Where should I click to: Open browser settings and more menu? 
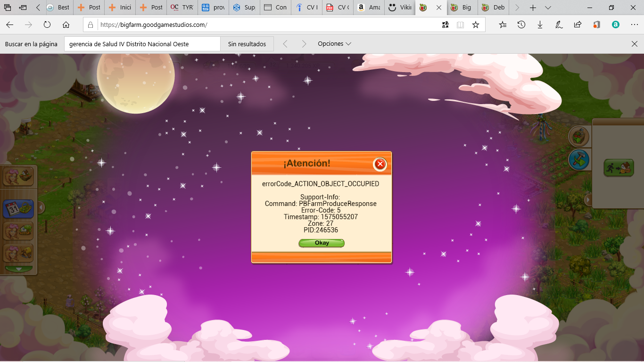pyautogui.click(x=634, y=25)
